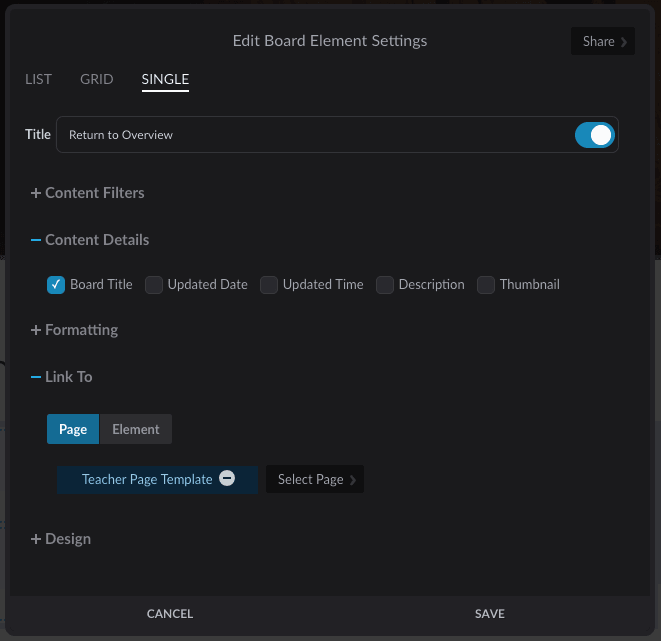
Task: Collapse the Content Details section
Action: point(90,240)
